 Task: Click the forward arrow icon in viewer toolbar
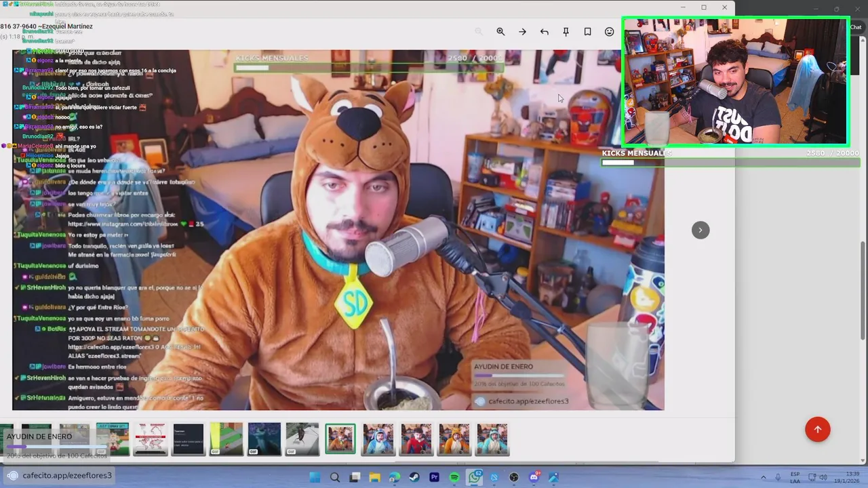522,32
